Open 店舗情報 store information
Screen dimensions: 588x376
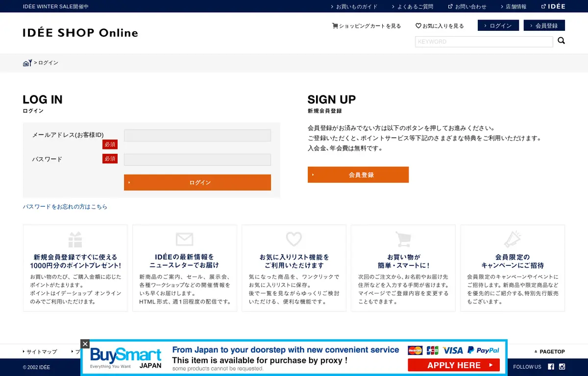(x=514, y=6)
